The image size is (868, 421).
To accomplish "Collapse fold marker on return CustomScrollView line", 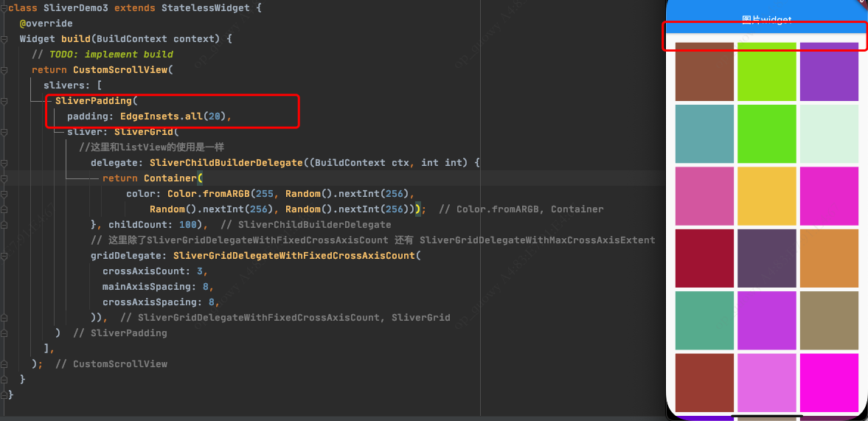I will click(x=4, y=70).
